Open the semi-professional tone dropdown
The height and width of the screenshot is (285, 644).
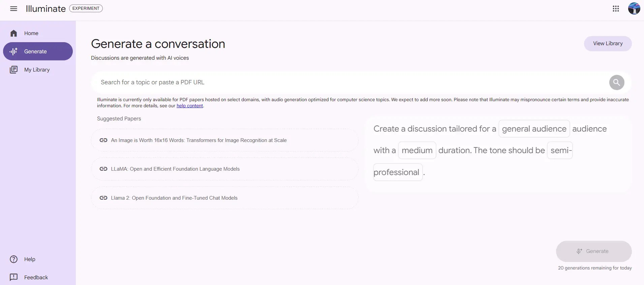560,150
